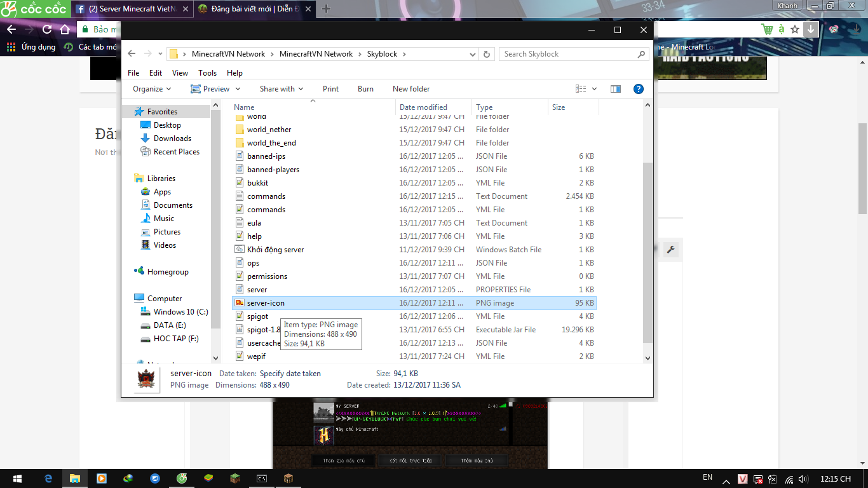Click the server-icon thumbnail in details pane

148,379
